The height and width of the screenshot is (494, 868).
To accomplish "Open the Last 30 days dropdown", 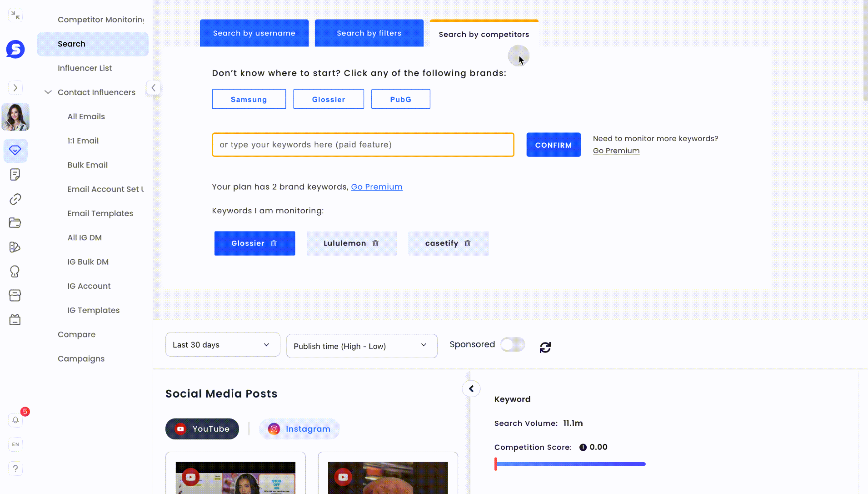I will click(223, 345).
